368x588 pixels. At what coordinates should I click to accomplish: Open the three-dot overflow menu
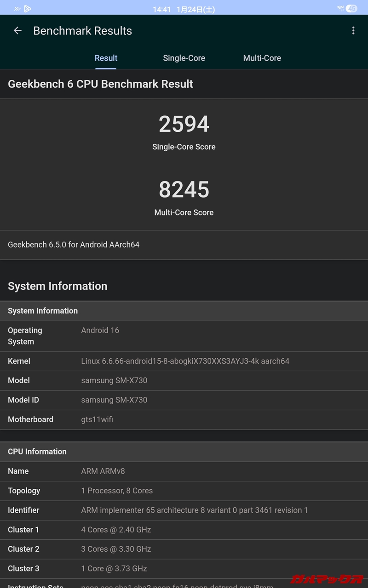pyautogui.click(x=353, y=31)
